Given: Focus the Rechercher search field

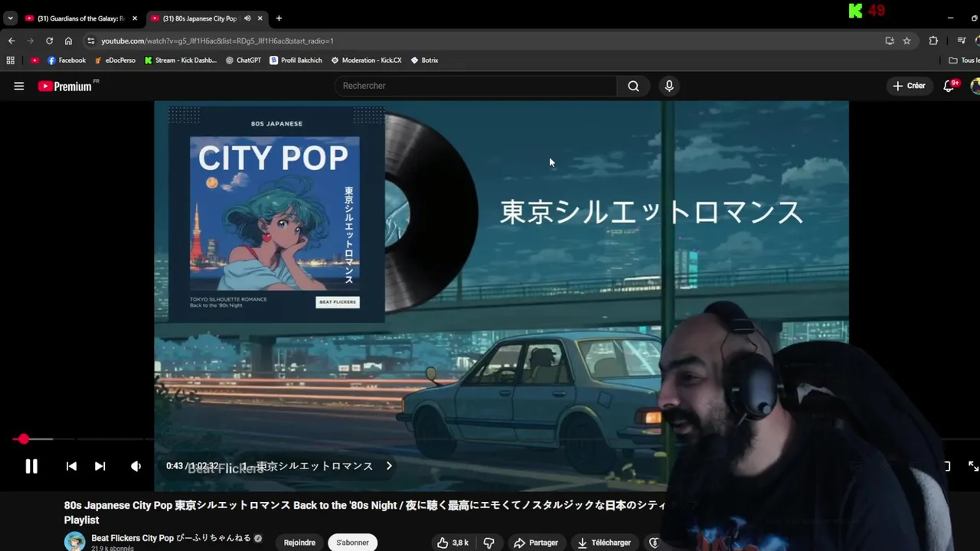Looking at the screenshot, I should tap(475, 86).
